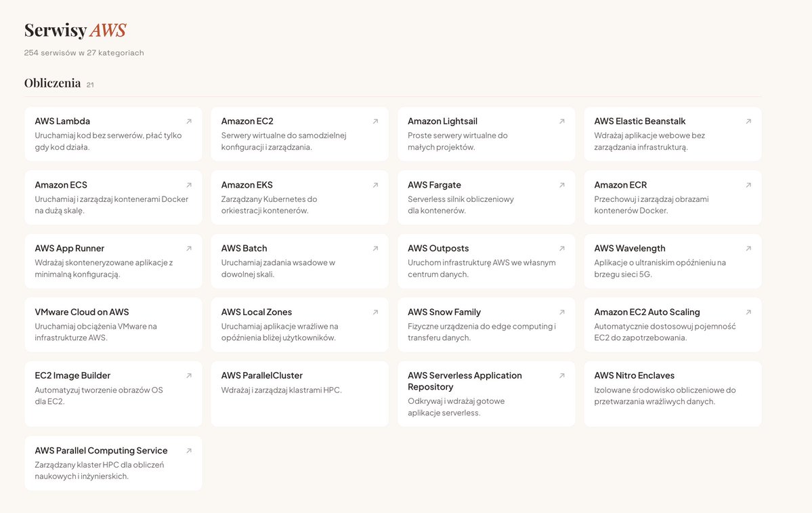
Task: Click the AWS Serverless Application Repository title
Action: (465, 382)
